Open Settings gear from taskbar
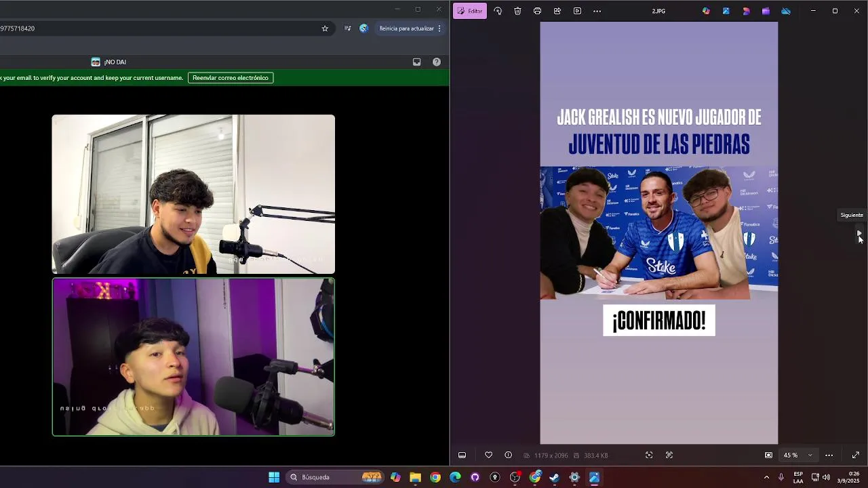This screenshot has width=868, height=488. click(574, 477)
